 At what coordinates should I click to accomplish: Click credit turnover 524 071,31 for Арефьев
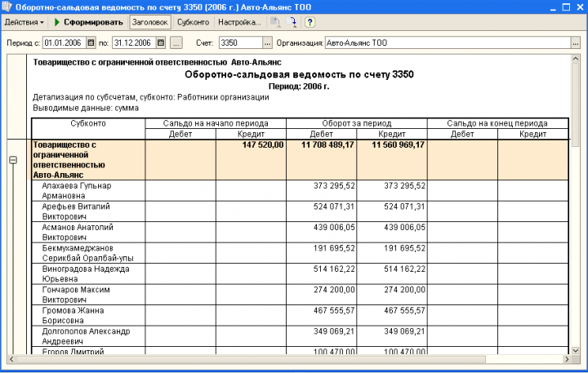pos(404,206)
